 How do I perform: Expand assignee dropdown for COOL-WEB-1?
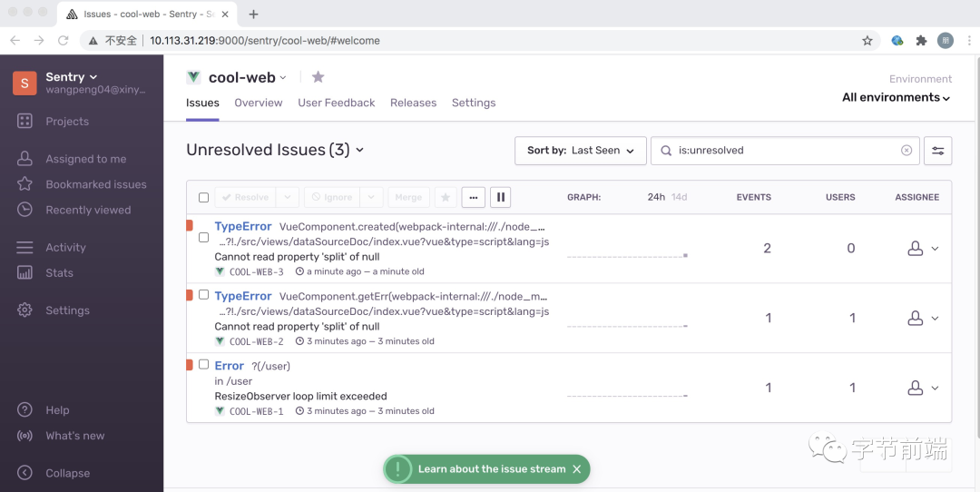point(935,389)
